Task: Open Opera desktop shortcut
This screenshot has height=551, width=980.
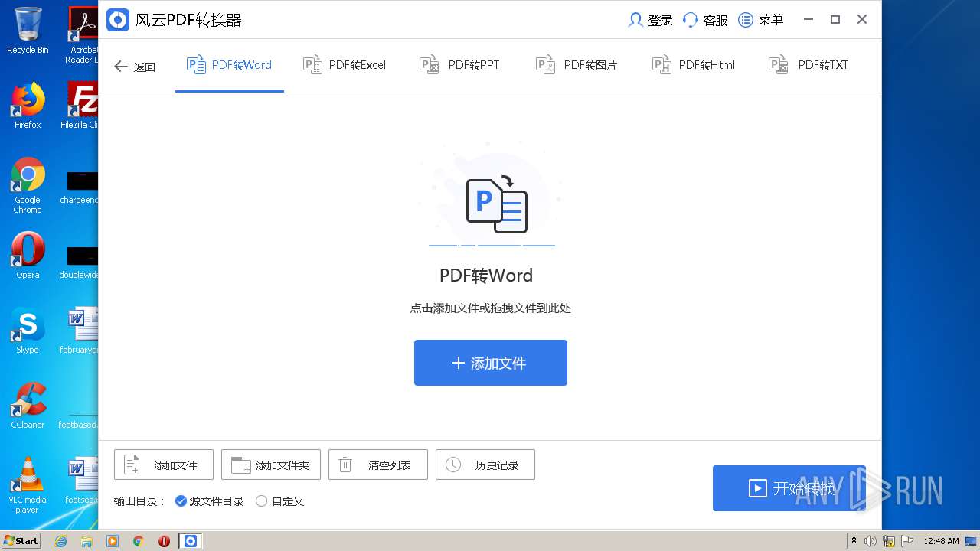Action: click(28, 256)
